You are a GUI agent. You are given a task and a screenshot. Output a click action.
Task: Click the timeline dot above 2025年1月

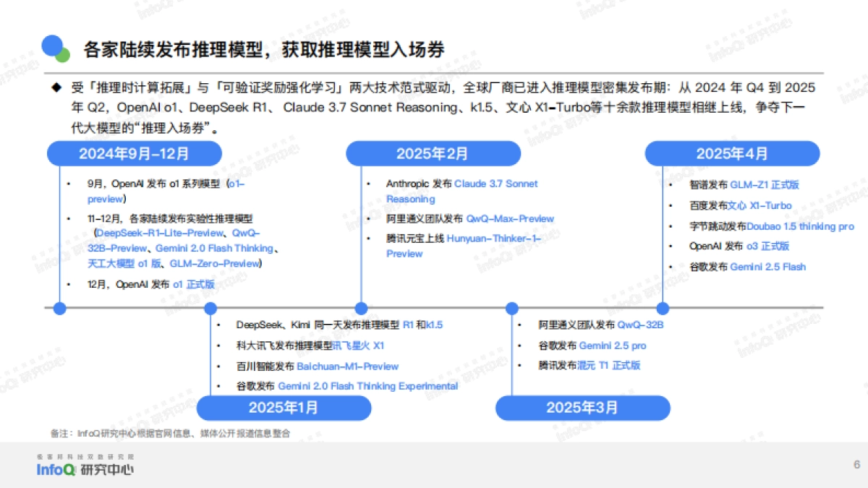coord(211,308)
